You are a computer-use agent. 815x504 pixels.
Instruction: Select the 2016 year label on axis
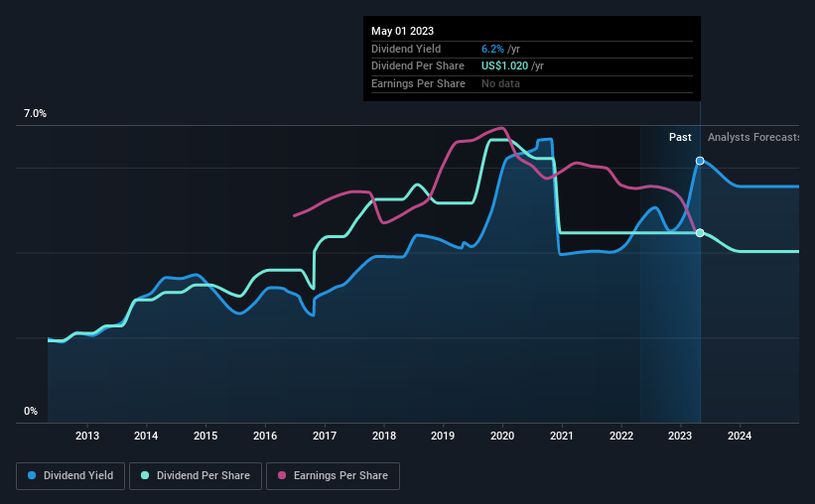265,436
